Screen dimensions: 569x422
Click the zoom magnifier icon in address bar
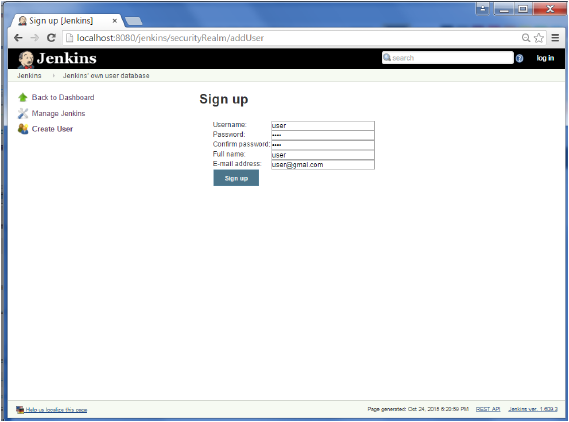coord(525,38)
